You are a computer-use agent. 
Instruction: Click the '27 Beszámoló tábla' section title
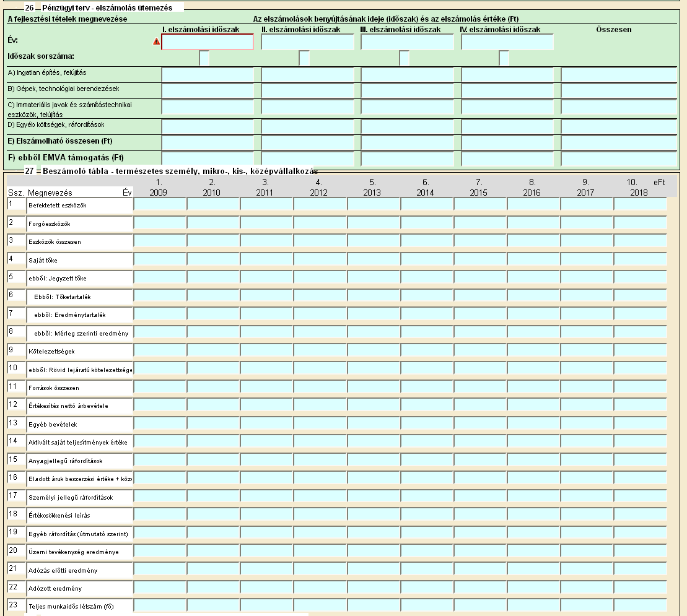[x=172, y=171]
